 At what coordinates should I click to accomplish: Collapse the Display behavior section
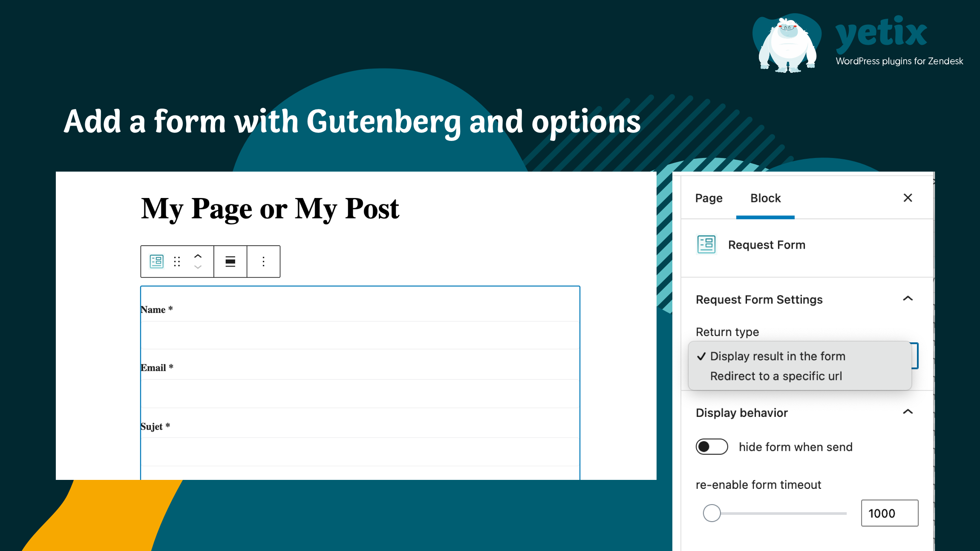pos(908,412)
